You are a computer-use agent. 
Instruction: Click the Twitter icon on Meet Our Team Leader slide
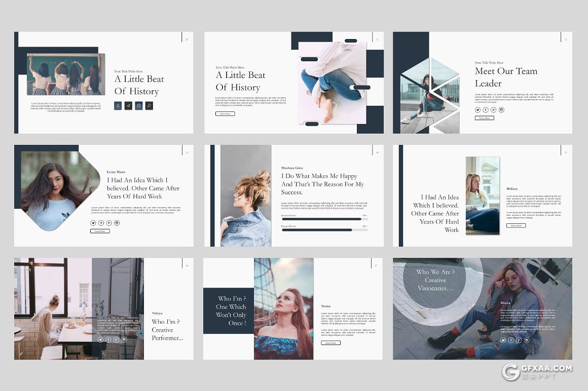click(x=477, y=110)
